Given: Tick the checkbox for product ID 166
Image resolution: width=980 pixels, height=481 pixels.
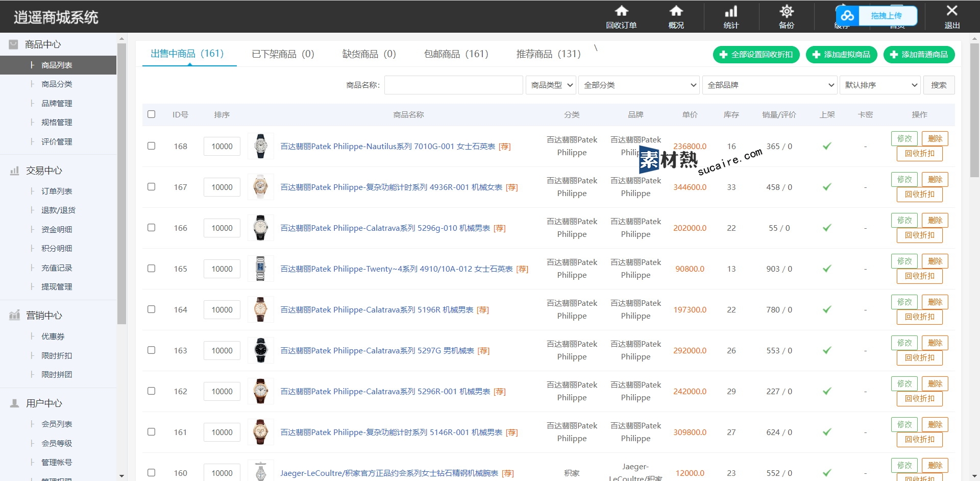Looking at the screenshot, I should (151, 227).
